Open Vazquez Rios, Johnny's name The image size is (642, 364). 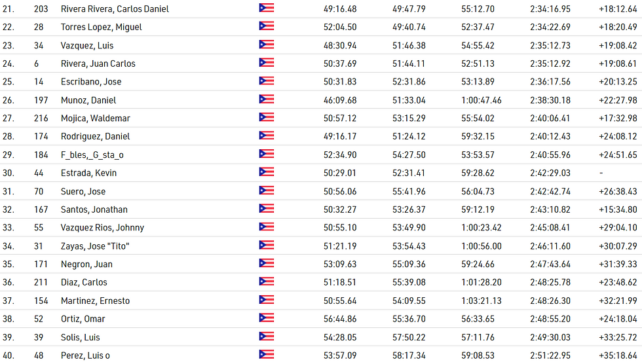tap(102, 228)
